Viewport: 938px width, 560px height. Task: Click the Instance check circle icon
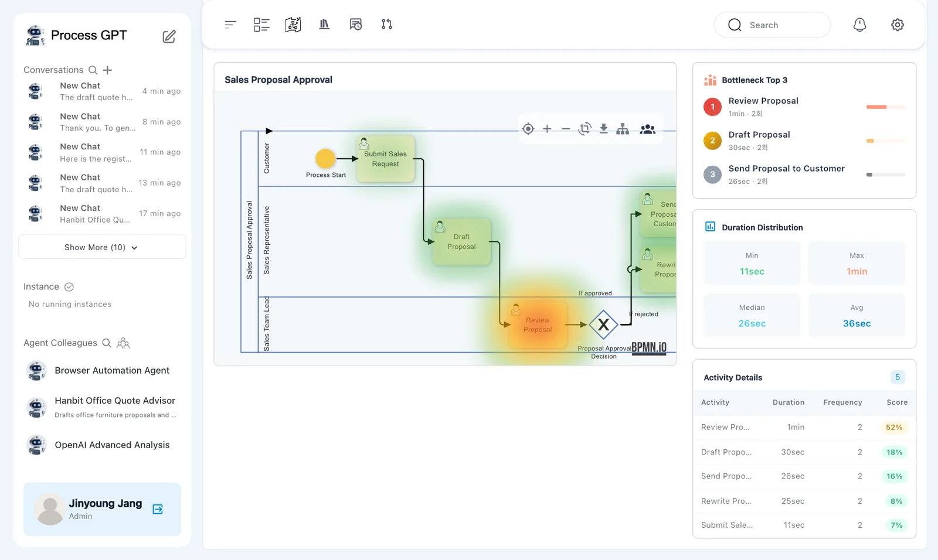[69, 287]
